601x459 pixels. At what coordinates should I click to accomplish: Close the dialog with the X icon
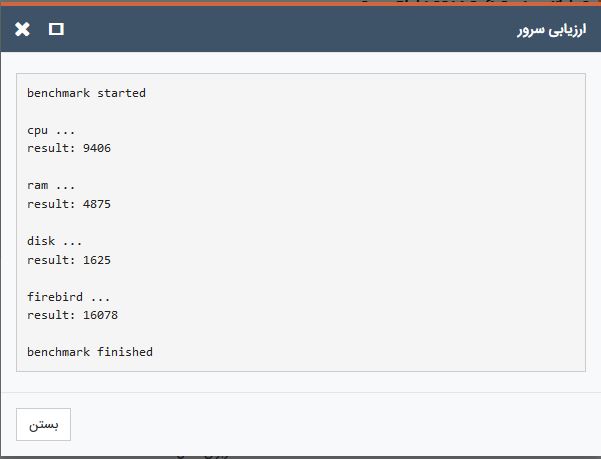22,29
